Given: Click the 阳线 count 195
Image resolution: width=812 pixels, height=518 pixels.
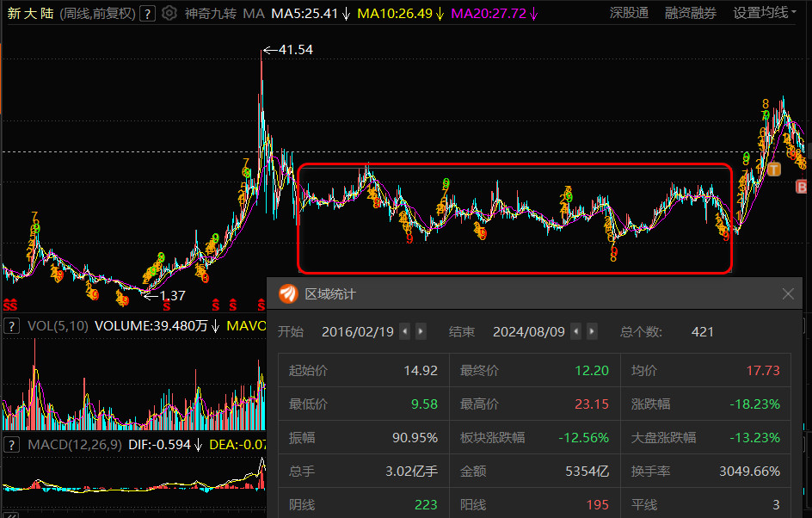Looking at the screenshot, I should click(598, 504).
